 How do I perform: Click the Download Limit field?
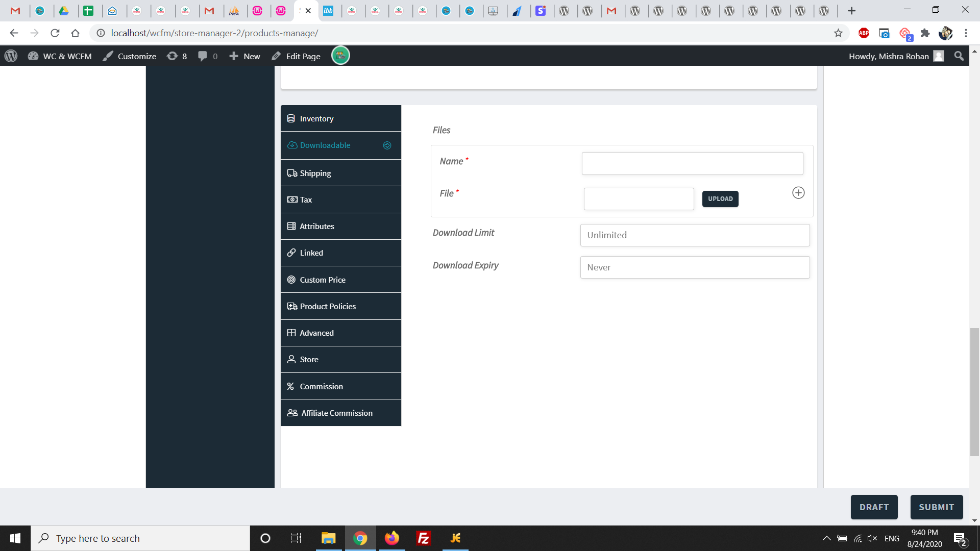coord(695,235)
